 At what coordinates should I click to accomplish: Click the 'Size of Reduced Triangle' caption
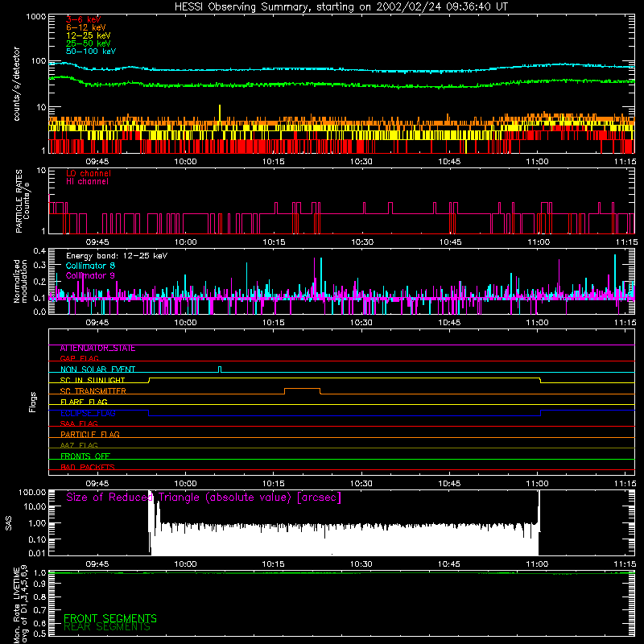204,497
